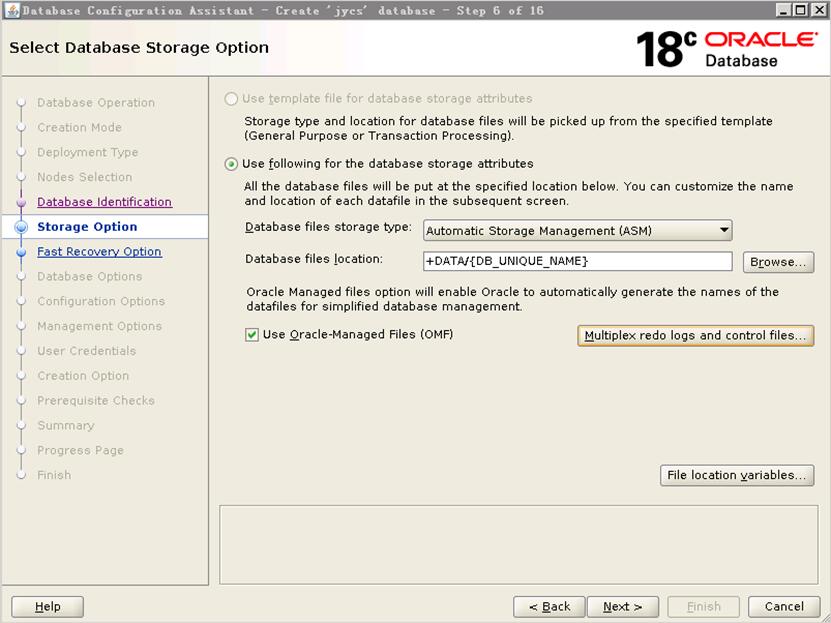831x623 pixels.
Task: Click the Prerequisite Checks step label
Action: pos(96,401)
